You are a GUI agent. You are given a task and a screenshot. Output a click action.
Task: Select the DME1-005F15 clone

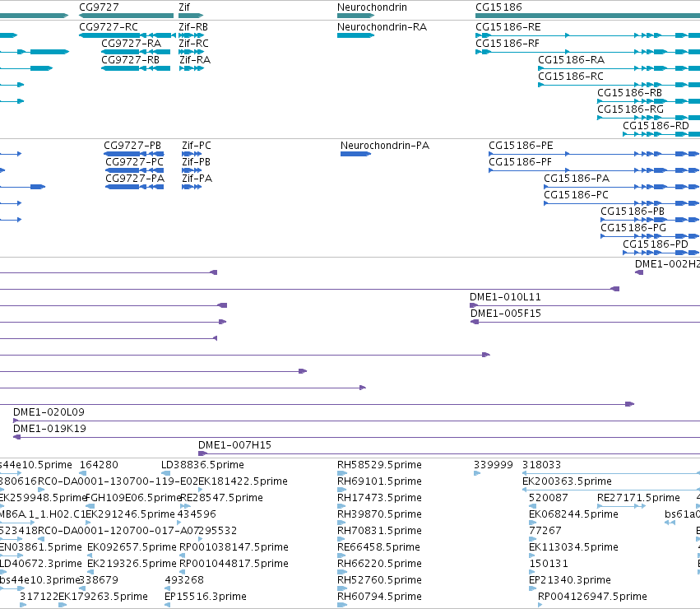[505, 314]
